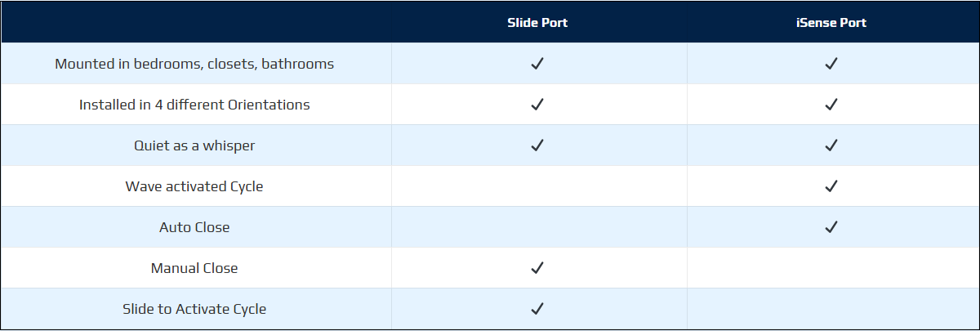Click Slide Port checkmark for bedroom mounting
Screen dimensions: 980x331
click(537, 64)
